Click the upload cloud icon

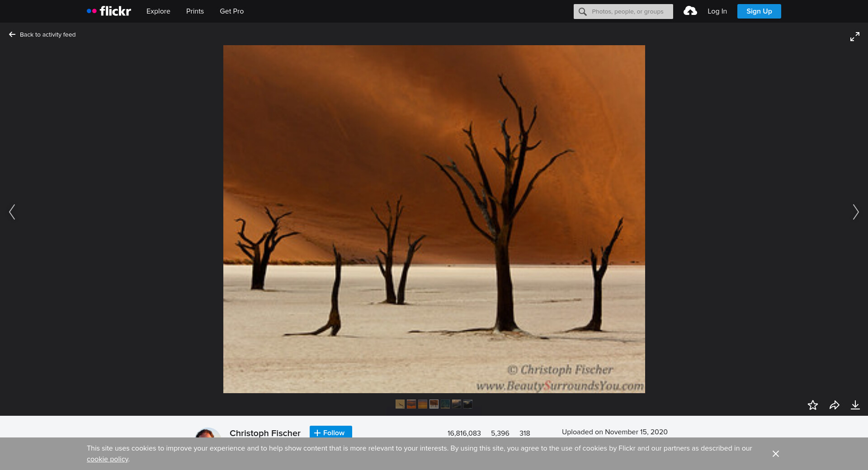click(x=690, y=11)
